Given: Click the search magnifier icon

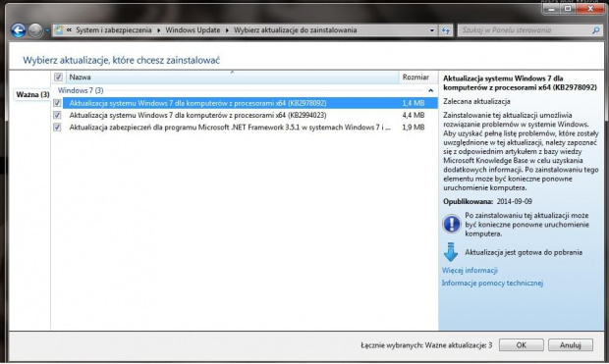Looking at the screenshot, I should point(595,29).
